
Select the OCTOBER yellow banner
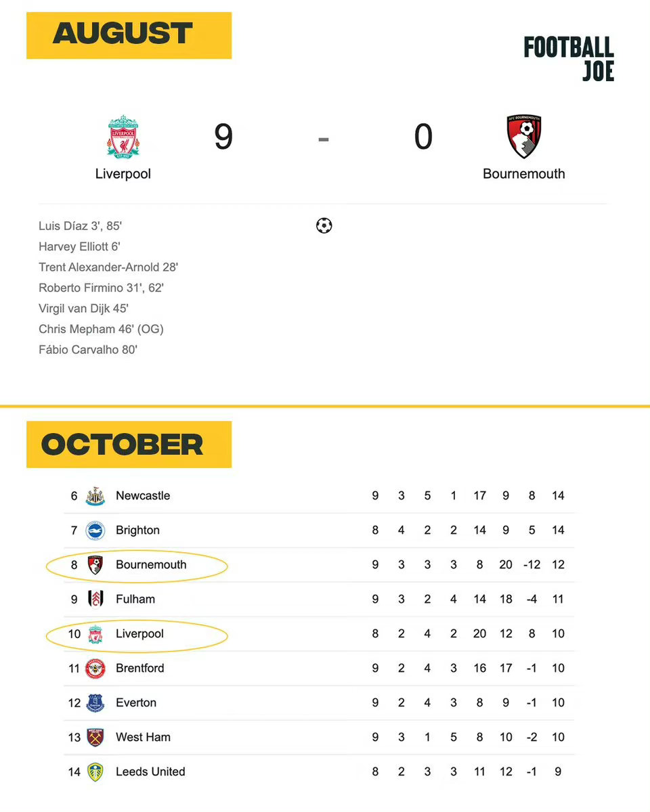coord(129,445)
